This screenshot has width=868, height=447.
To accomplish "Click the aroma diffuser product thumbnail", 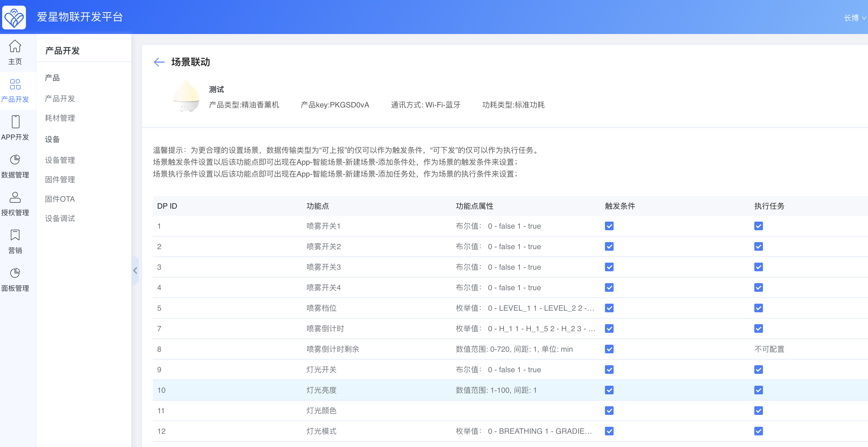I will (x=186, y=96).
